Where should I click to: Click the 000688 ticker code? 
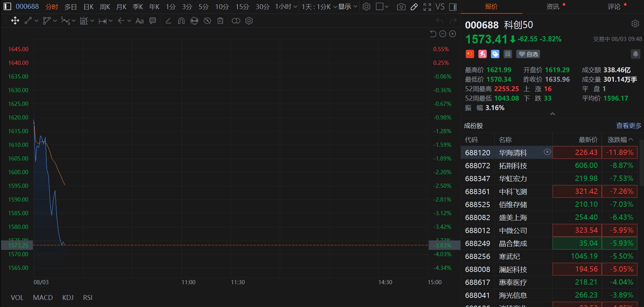point(27,7)
